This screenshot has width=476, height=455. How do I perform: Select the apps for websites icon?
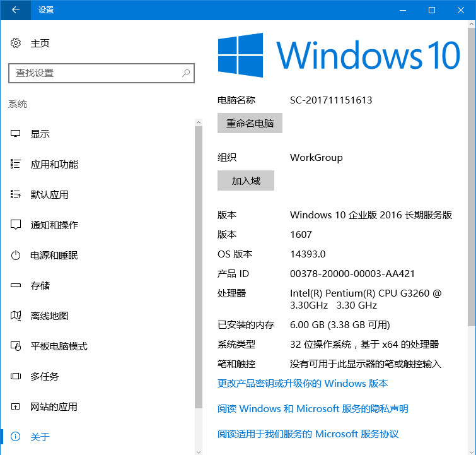click(16, 406)
